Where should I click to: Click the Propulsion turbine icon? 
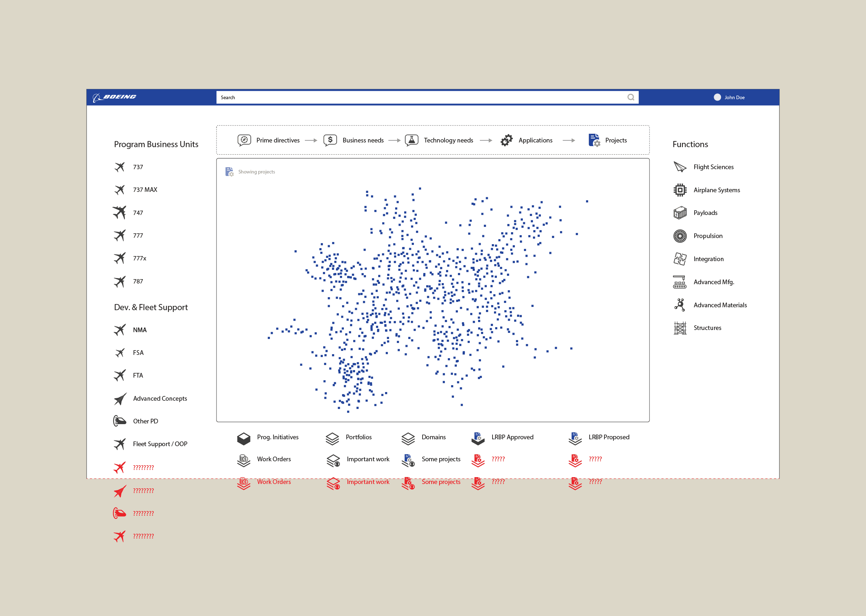680,236
